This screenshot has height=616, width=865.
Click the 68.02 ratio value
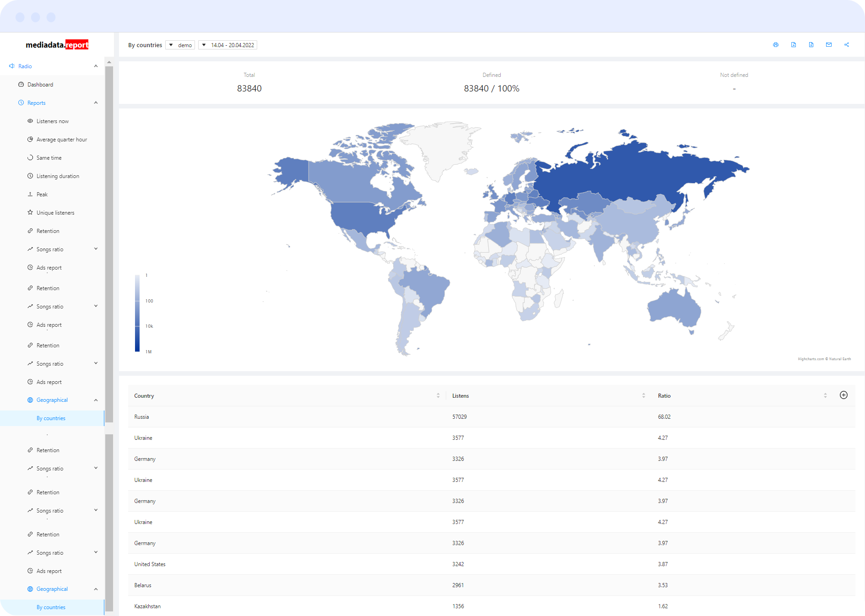pyautogui.click(x=664, y=417)
